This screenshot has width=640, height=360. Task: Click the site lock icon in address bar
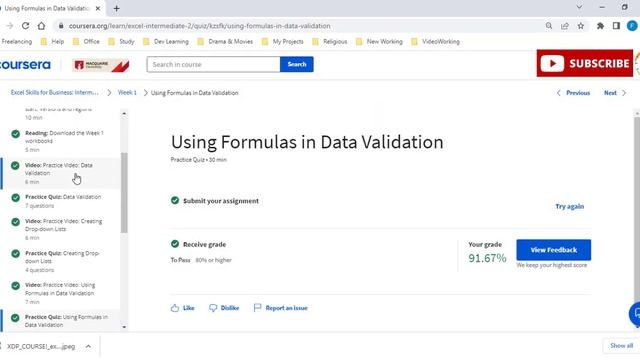click(61, 26)
